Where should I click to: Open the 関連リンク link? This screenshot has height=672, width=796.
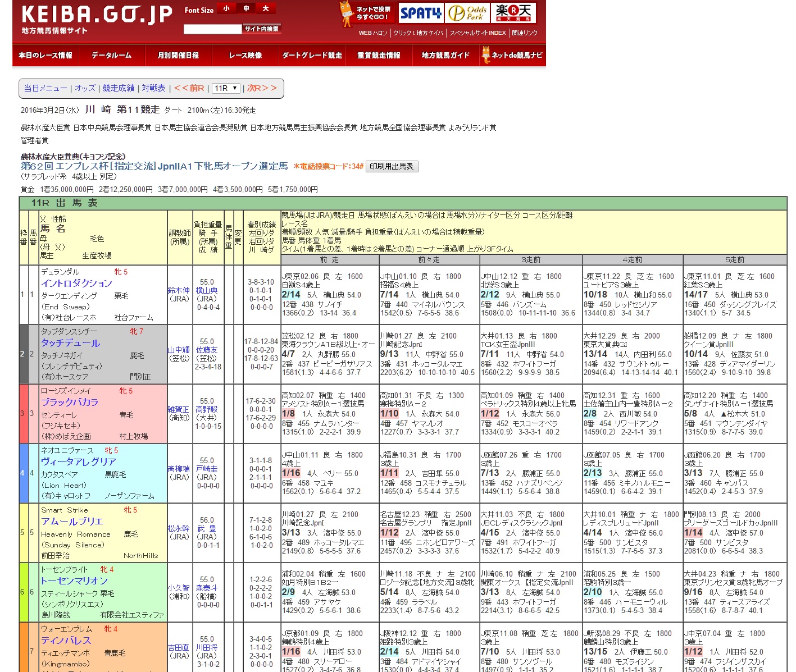(x=525, y=33)
